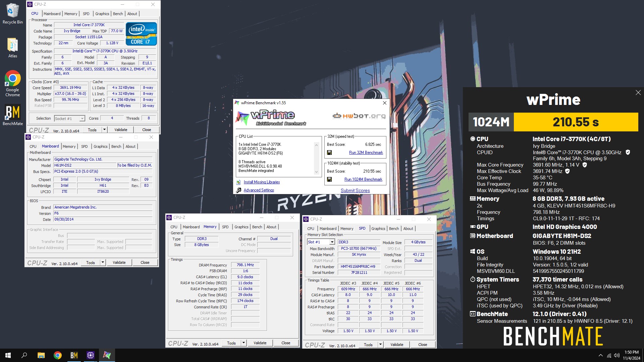Click the Install Missing Libraries icon
644x362 pixels.
[238, 182]
